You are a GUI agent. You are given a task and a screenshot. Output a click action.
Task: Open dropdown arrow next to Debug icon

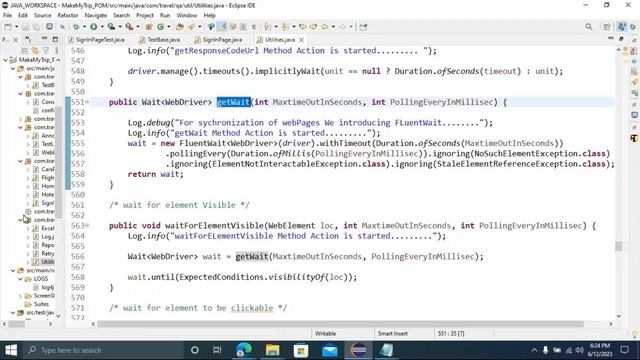[84, 27]
